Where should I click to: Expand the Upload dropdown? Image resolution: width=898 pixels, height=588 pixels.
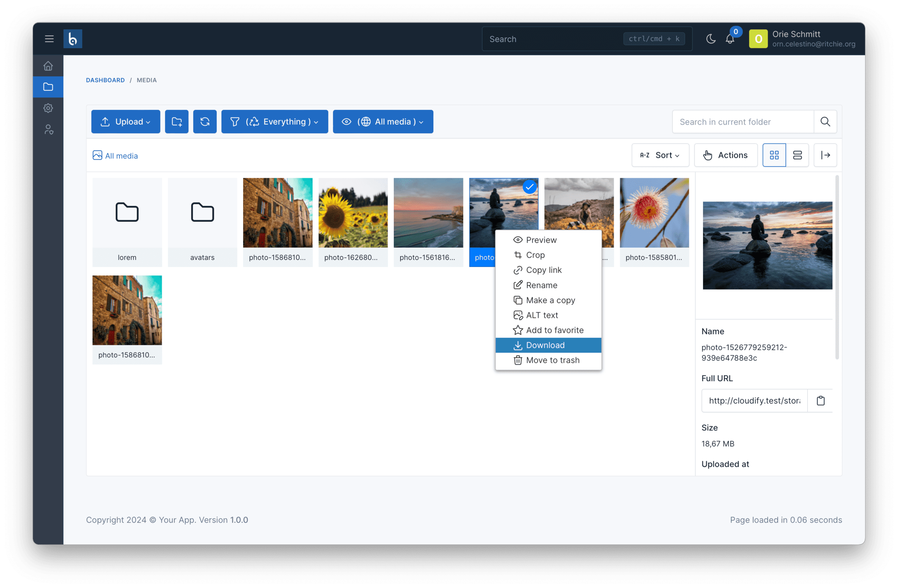click(126, 122)
